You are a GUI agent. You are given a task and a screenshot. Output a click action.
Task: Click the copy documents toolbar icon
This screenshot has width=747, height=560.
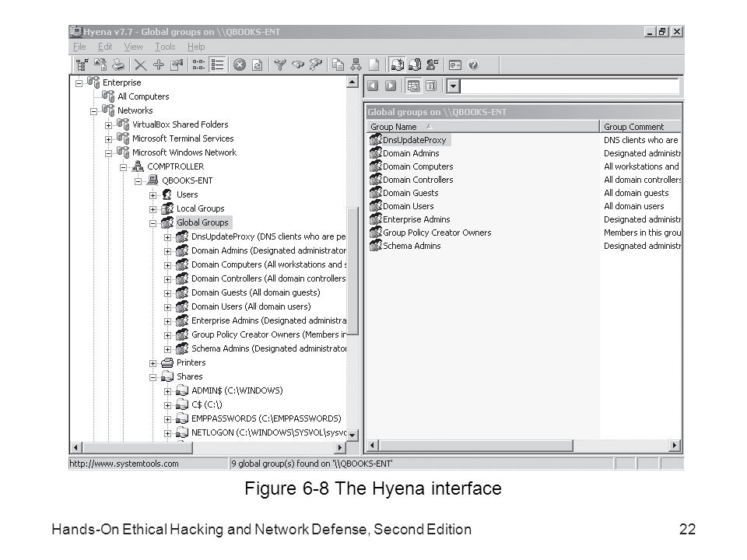click(338, 65)
